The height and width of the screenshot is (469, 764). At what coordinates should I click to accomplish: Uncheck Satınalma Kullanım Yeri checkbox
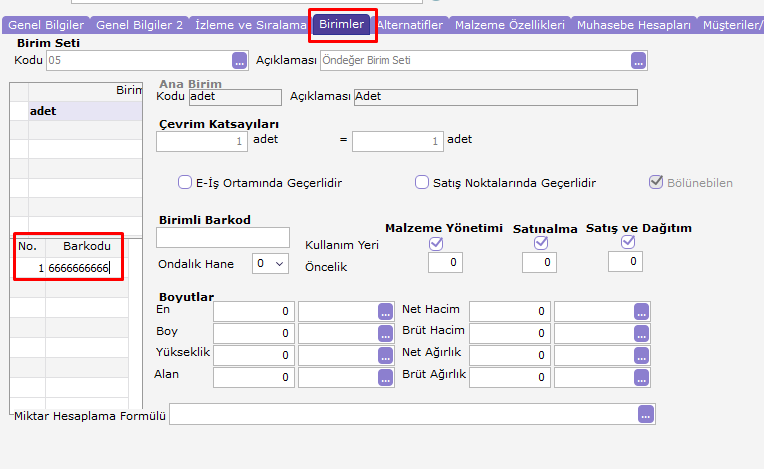point(540,243)
